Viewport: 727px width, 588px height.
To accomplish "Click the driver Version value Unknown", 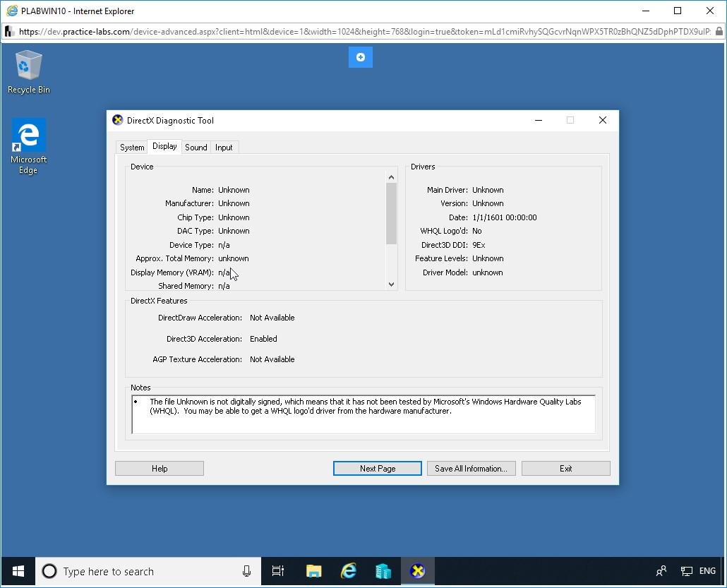I will pos(488,203).
